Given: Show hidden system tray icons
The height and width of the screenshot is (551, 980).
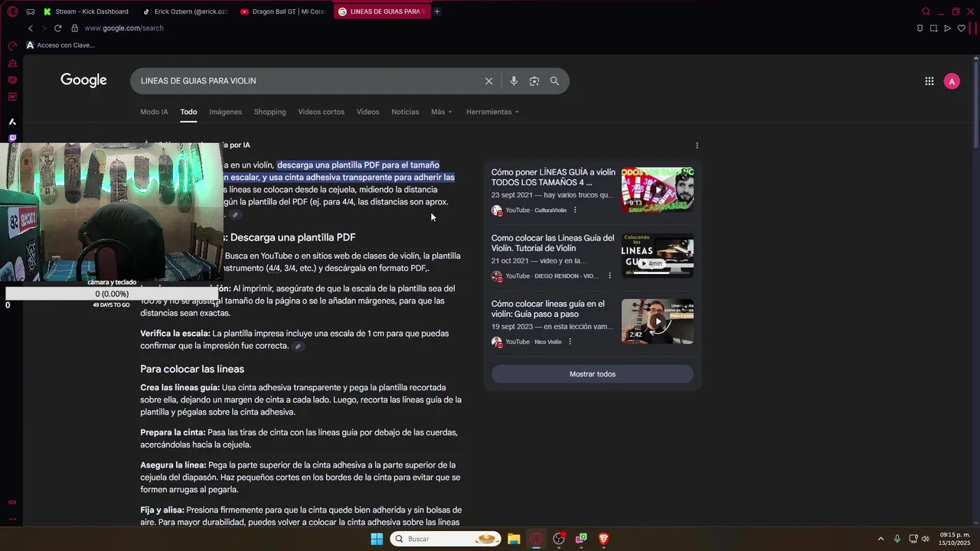Looking at the screenshot, I should 880,539.
